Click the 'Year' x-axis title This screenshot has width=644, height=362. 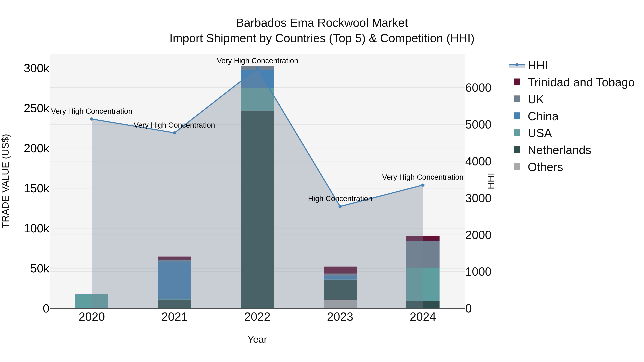click(x=257, y=339)
